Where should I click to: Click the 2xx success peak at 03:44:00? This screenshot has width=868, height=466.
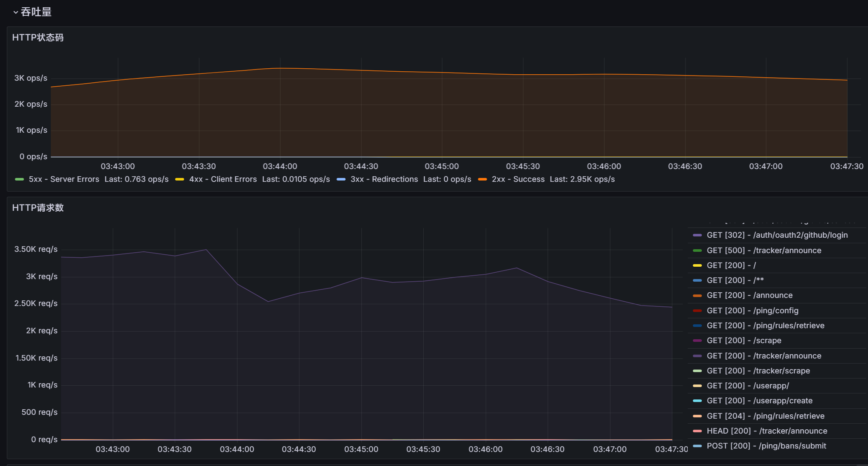pos(280,68)
